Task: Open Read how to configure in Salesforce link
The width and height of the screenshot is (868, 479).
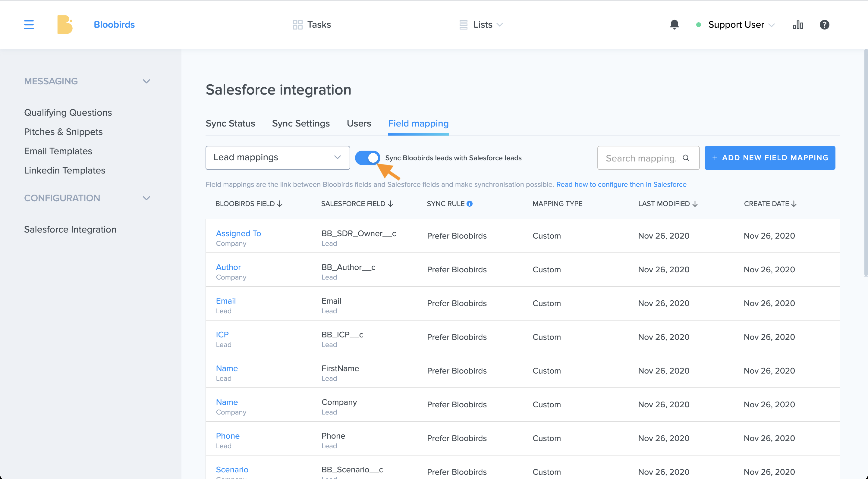Action: tap(621, 184)
